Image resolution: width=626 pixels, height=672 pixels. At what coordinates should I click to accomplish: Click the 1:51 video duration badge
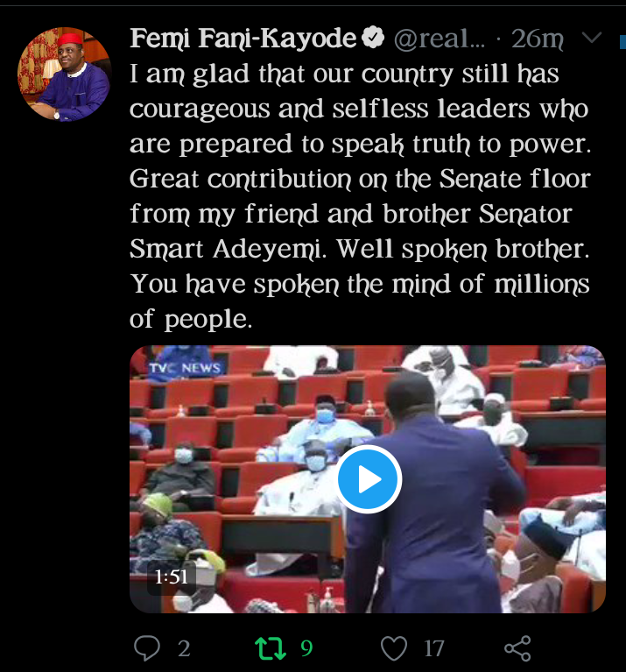(x=172, y=577)
